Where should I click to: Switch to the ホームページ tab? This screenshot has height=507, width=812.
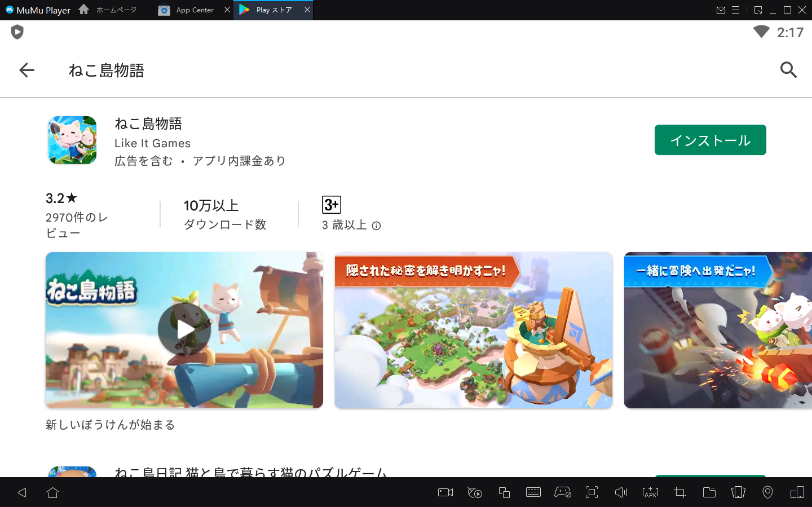pyautogui.click(x=116, y=10)
